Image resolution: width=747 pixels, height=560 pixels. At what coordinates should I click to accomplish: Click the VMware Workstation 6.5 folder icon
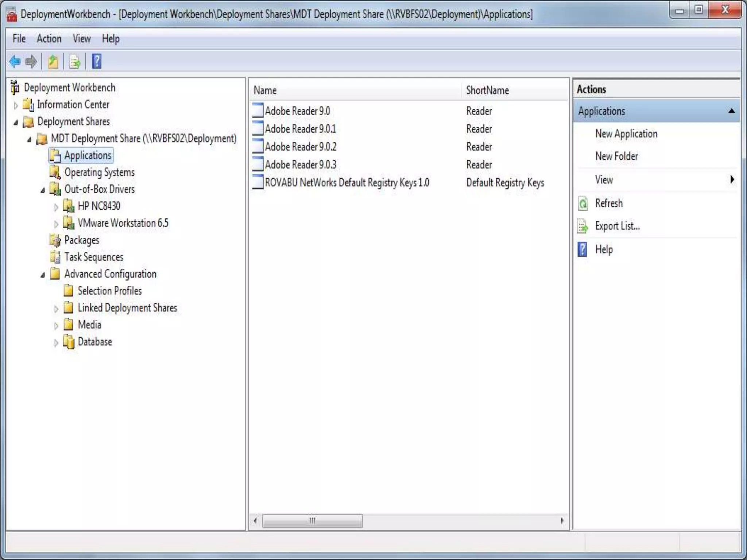69,223
